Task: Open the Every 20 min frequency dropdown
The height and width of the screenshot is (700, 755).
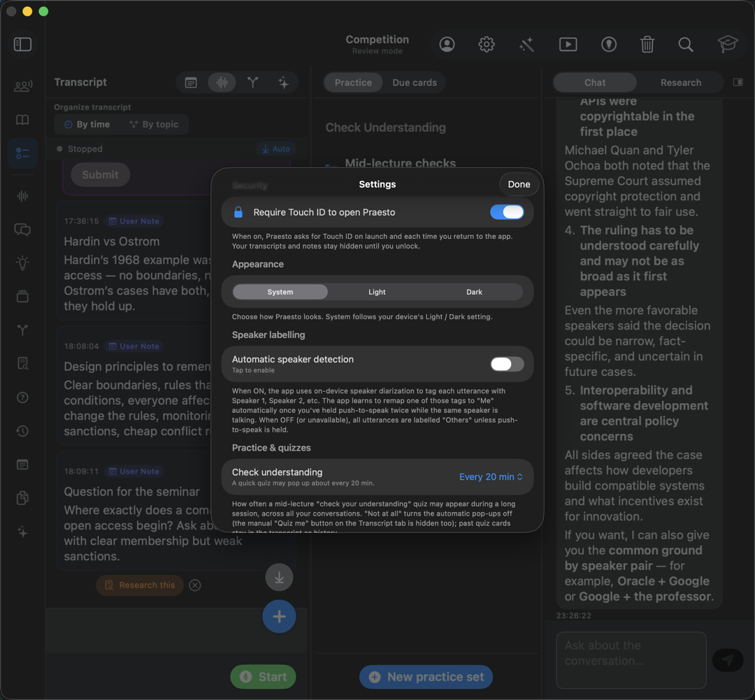Action: pos(491,476)
